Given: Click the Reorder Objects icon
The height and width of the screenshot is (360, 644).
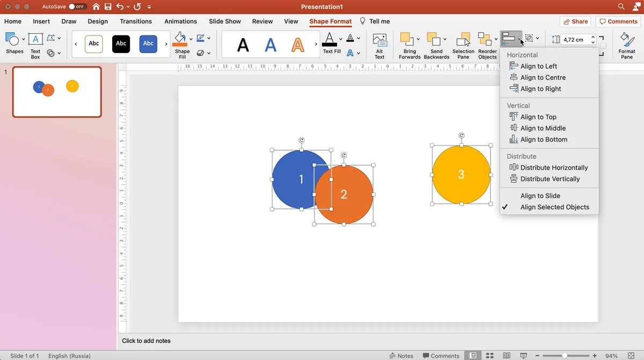Looking at the screenshot, I should [485, 39].
